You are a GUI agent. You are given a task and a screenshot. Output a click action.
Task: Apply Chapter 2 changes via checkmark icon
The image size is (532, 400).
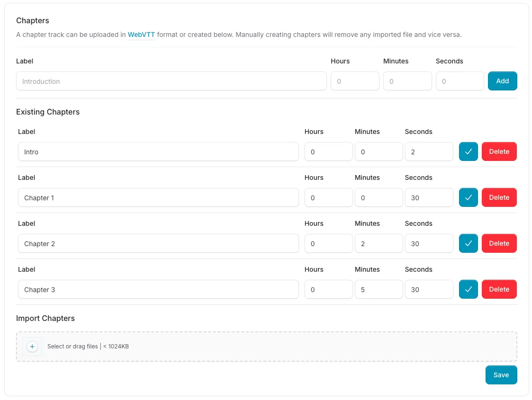(468, 243)
